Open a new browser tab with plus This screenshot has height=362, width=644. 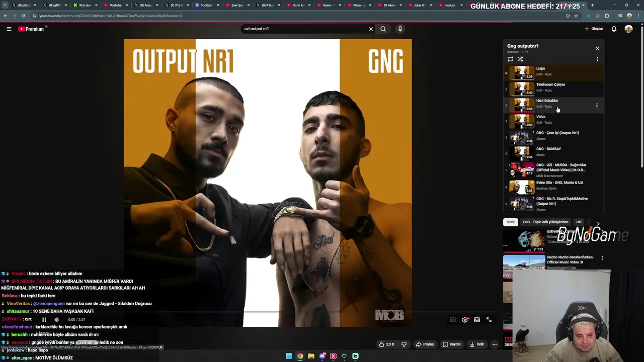(x=592, y=5)
